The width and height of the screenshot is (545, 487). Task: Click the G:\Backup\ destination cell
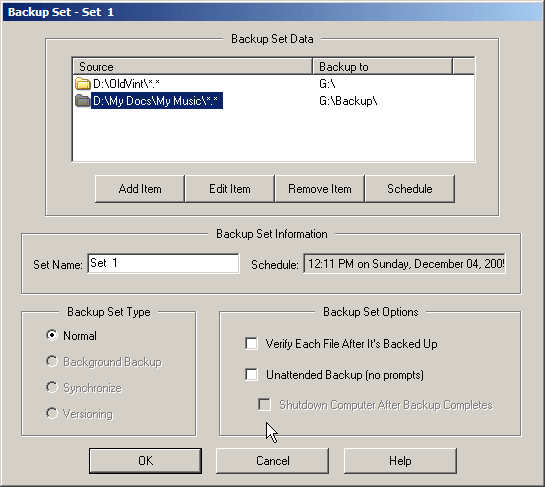pyautogui.click(x=348, y=101)
